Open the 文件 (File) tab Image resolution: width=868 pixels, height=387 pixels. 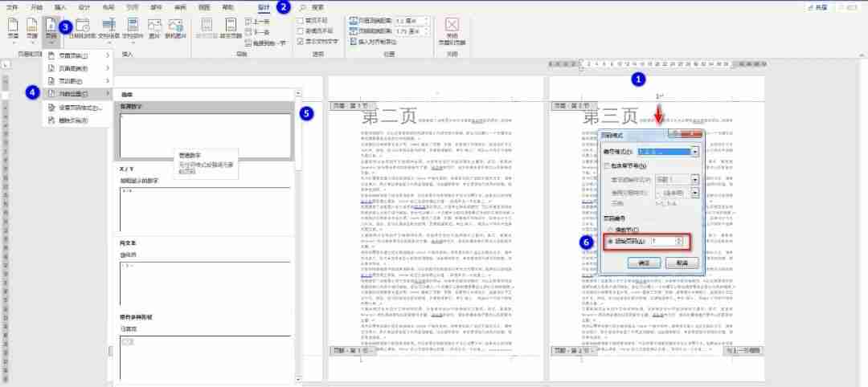13,8
